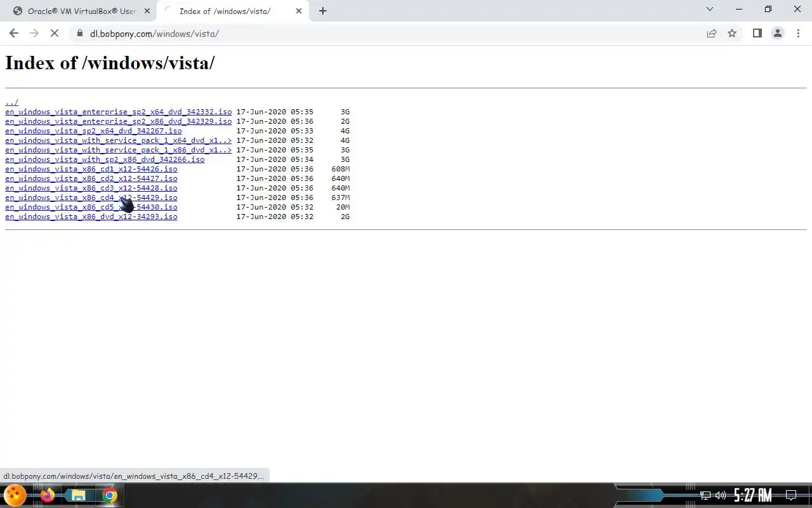Open File Explorer from the taskbar
This screenshot has height=508, width=812.
click(x=78, y=495)
